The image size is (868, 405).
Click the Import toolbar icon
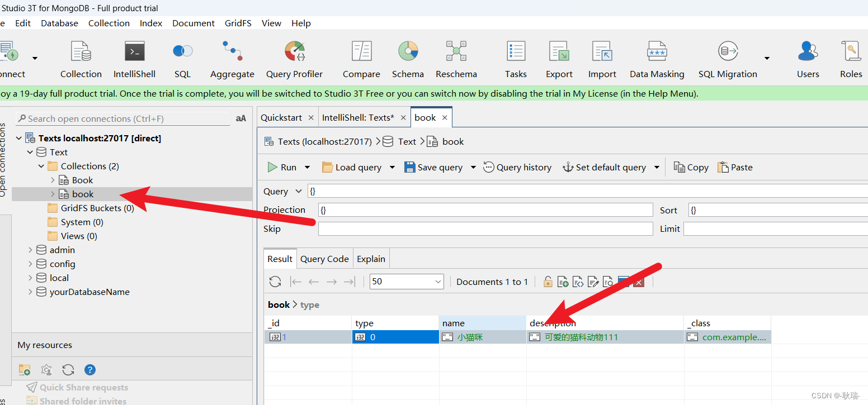tap(602, 59)
